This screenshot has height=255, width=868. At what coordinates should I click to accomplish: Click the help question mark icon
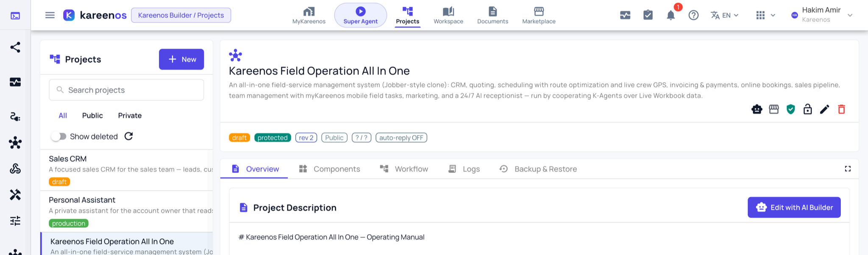(693, 15)
